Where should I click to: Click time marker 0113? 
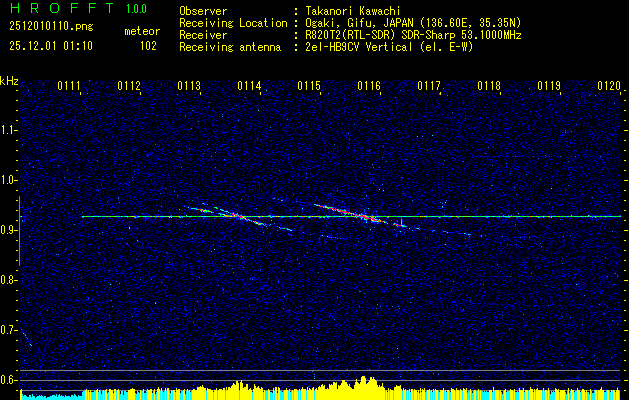(x=189, y=86)
